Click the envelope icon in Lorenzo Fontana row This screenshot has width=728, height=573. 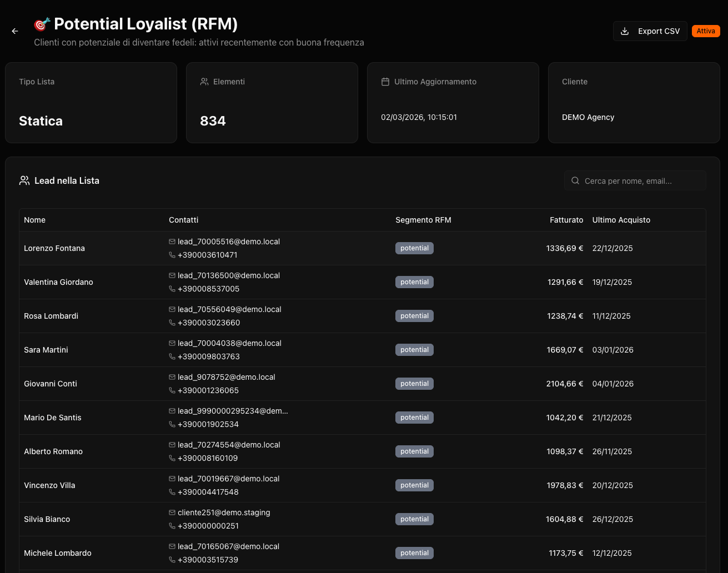172,242
